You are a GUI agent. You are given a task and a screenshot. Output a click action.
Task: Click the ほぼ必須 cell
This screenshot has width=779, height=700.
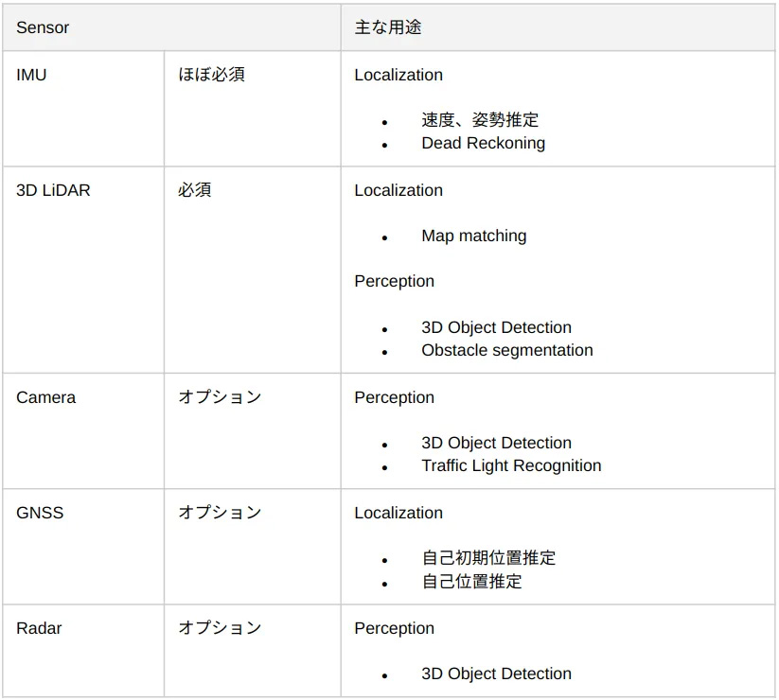pyautogui.click(x=253, y=108)
